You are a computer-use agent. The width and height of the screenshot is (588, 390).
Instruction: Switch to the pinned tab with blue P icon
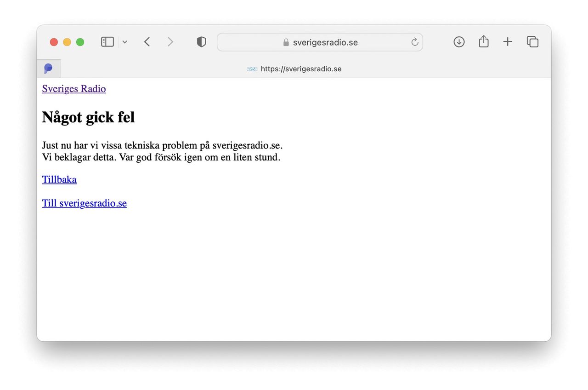pyautogui.click(x=48, y=69)
